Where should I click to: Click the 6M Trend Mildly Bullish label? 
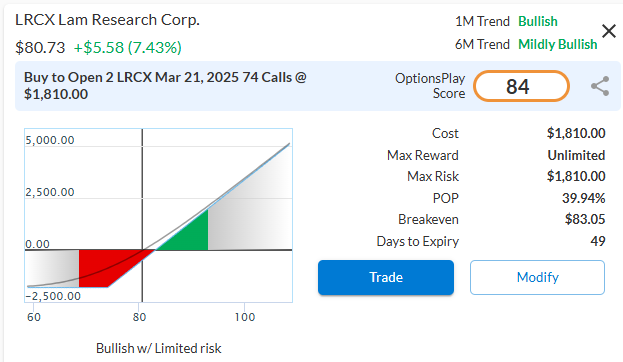557,44
